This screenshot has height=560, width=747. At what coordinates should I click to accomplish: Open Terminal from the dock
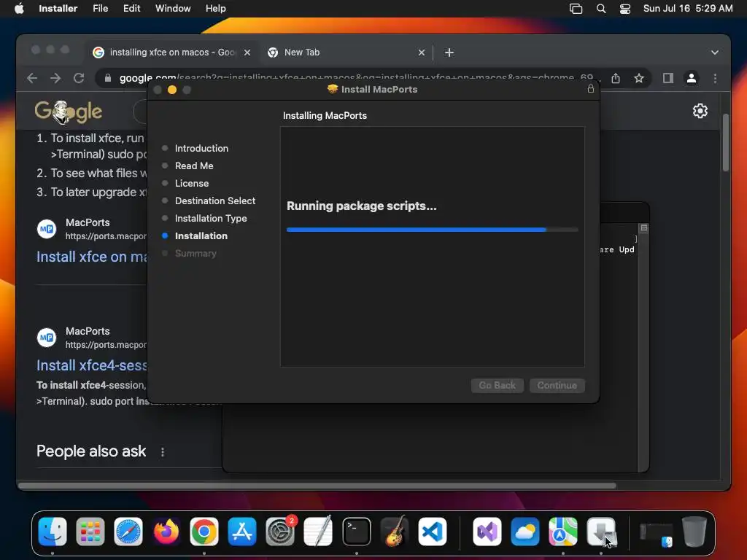tap(356, 532)
